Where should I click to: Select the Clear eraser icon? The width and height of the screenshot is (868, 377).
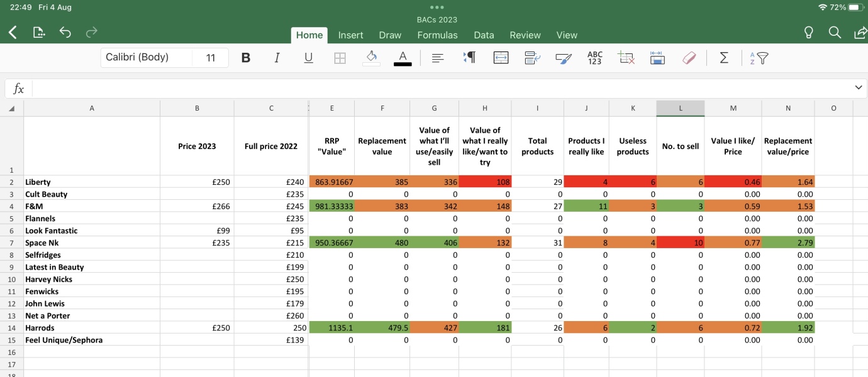[689, 58]
